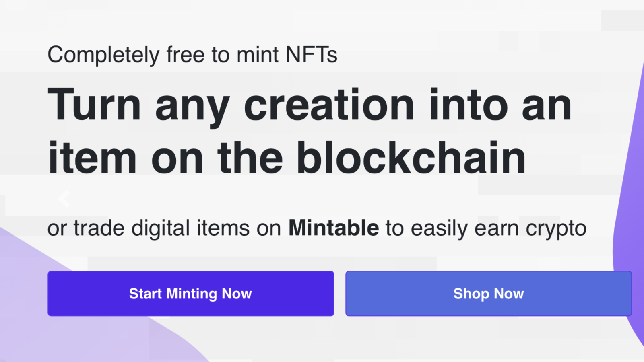644x362 pixels.
Task: Click the word 'Shop' on the right button
Action: coord(471,294)
